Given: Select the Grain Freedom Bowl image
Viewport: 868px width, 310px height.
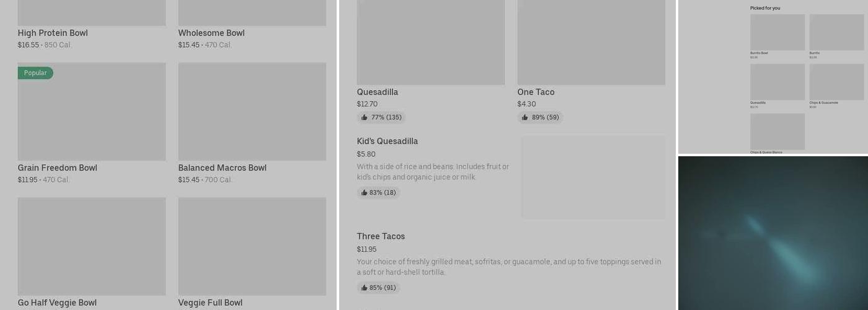Looking at the screenshot, I should point(92,112).
